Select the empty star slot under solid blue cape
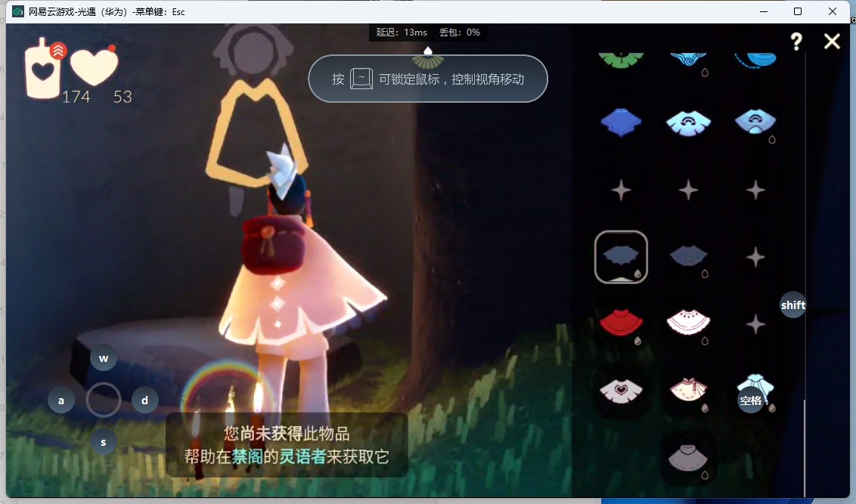The width and height of the screenshot is (856, 504). (x=622, y=190)
